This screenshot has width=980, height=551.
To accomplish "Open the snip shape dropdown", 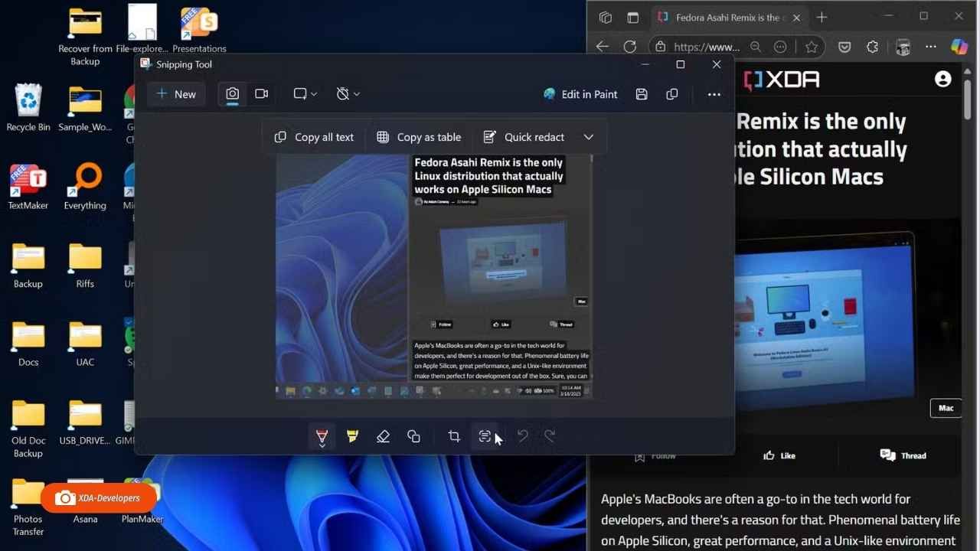I will [305, 93].
